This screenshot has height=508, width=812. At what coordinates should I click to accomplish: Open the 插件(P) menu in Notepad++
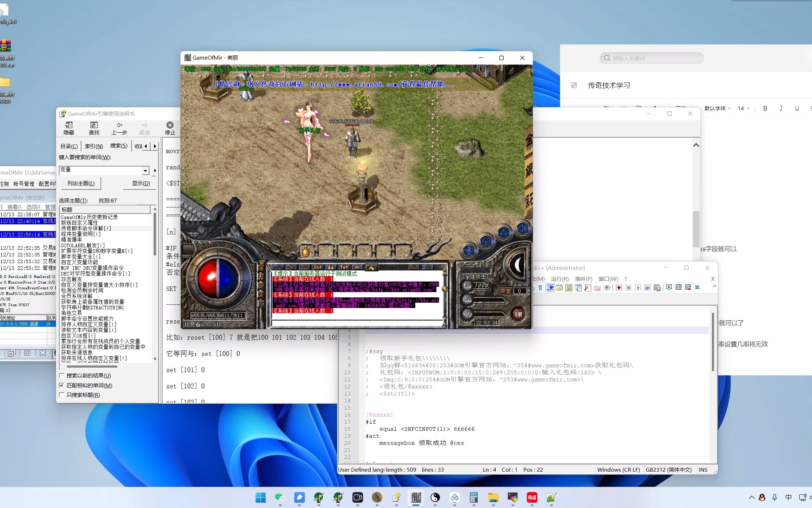click(x=583, y=279)
